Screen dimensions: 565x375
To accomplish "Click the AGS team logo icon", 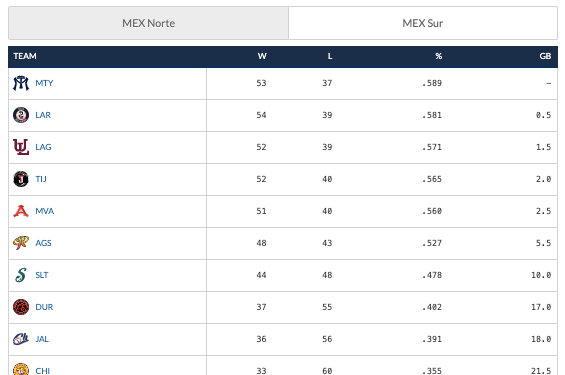I will 21,243.
